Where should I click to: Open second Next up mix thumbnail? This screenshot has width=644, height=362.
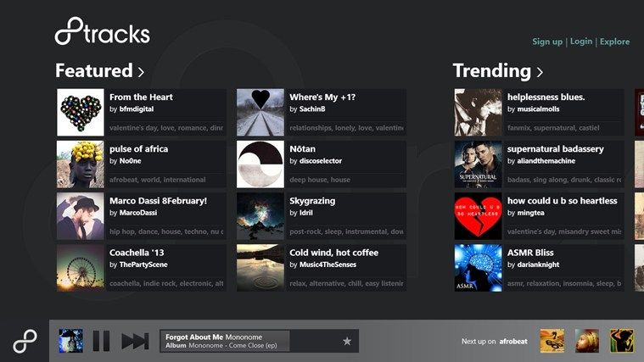(587, 341)
